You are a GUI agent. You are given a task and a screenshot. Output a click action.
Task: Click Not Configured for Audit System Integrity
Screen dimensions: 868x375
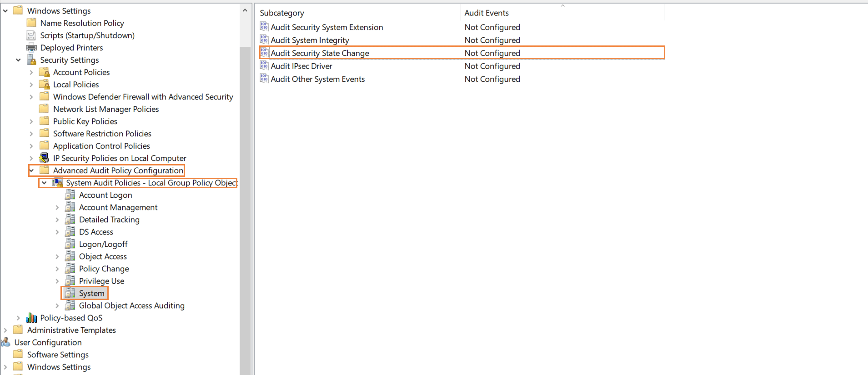pos(492,40)
